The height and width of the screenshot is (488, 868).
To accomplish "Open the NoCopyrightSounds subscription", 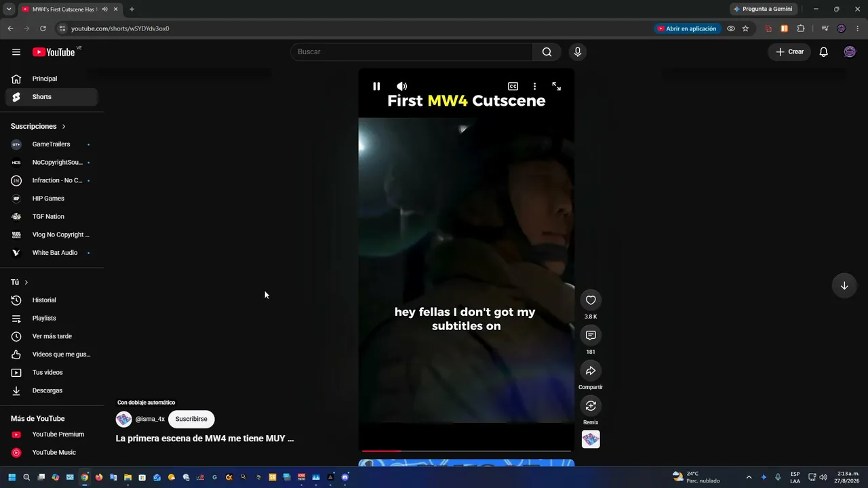I will [52, 163].
